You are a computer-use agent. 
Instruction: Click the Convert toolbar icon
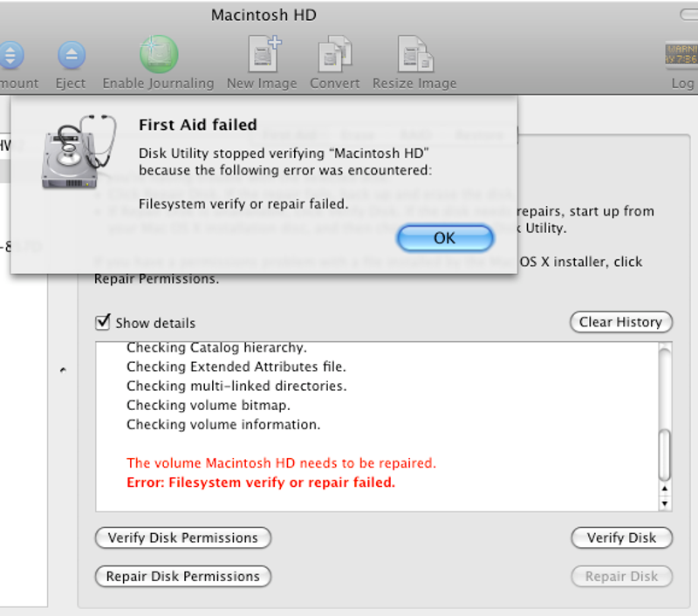pyautogui.click(x=335, y=53)
